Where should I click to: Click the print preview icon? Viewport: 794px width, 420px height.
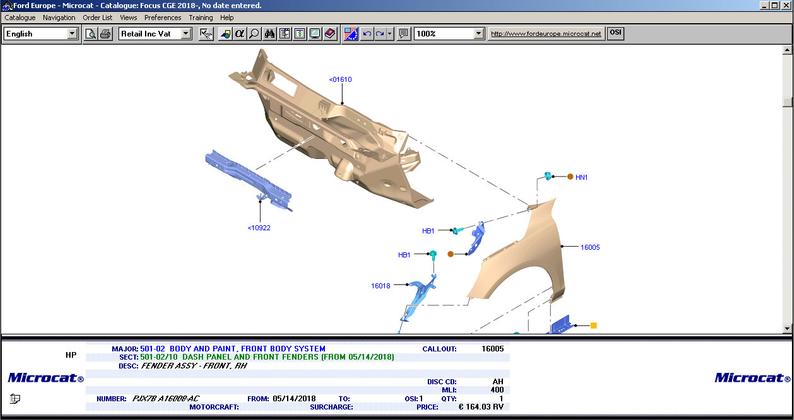point(90,34)
